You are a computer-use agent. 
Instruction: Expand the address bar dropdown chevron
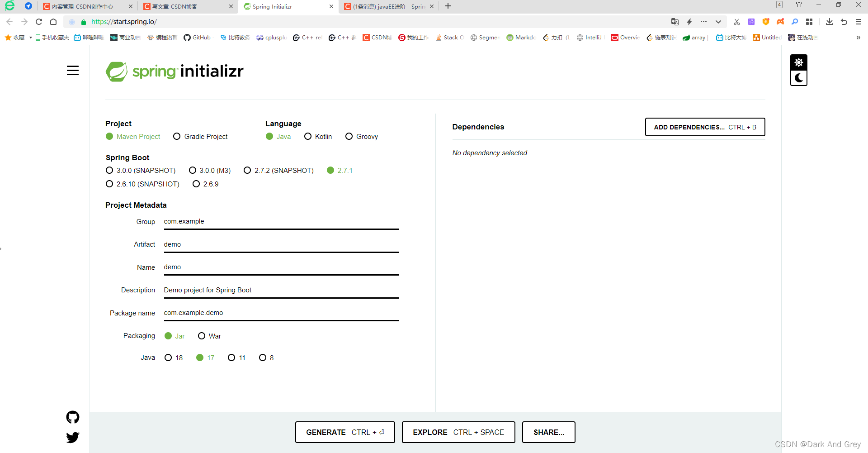point(718,22)
